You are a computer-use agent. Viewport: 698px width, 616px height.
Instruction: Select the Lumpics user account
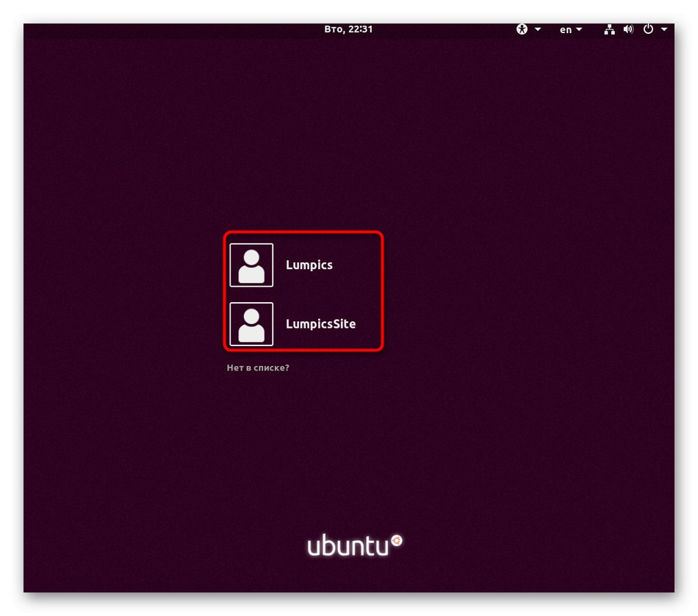303,265
